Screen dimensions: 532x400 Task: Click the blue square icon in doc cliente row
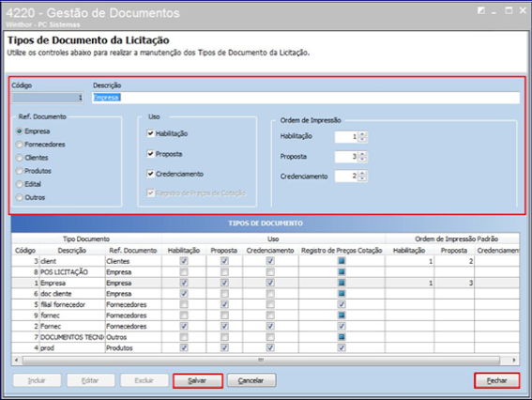pos(342,293)
